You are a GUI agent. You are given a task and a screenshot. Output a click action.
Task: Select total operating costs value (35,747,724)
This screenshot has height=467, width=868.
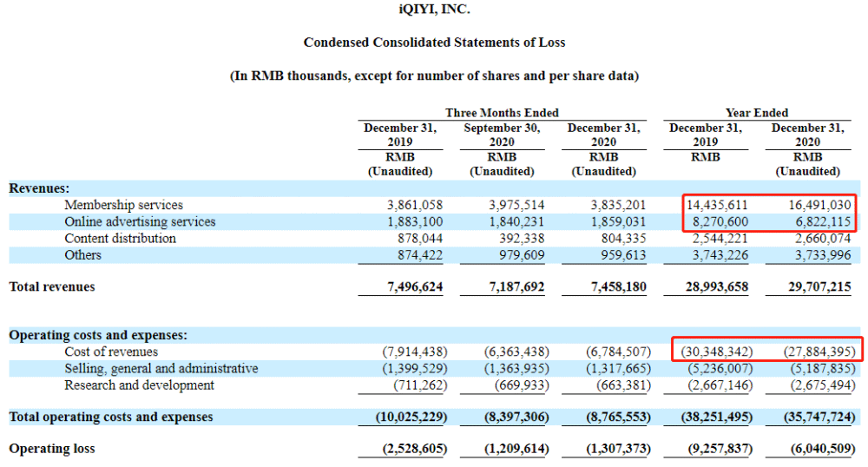click(x=819, y=417)
